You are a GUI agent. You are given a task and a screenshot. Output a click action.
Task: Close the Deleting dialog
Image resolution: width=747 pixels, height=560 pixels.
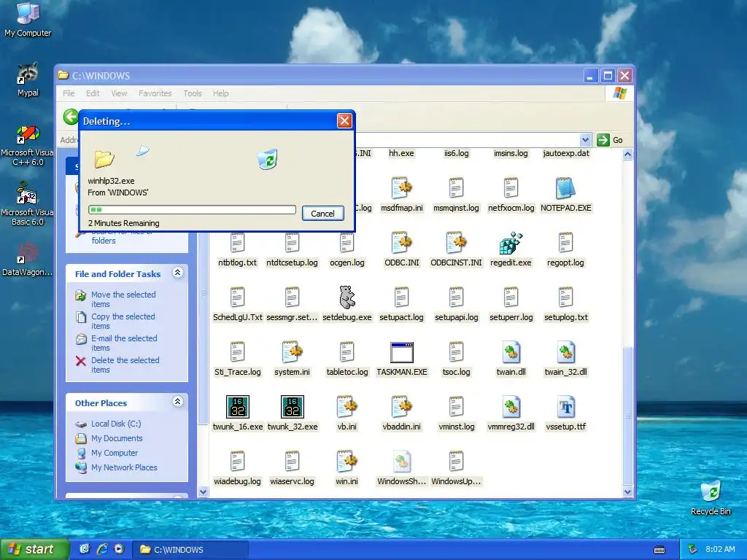(x=344, y=121)
